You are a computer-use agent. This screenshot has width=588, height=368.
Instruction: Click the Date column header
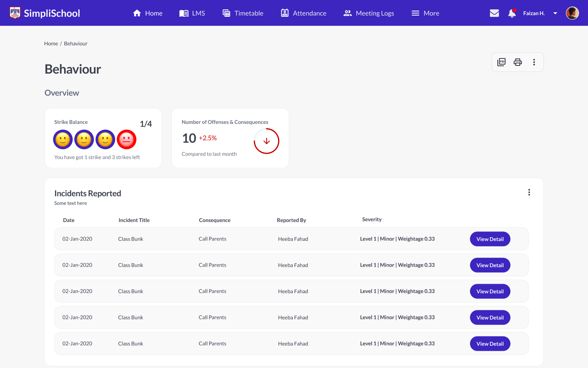(x=69, y=220)
